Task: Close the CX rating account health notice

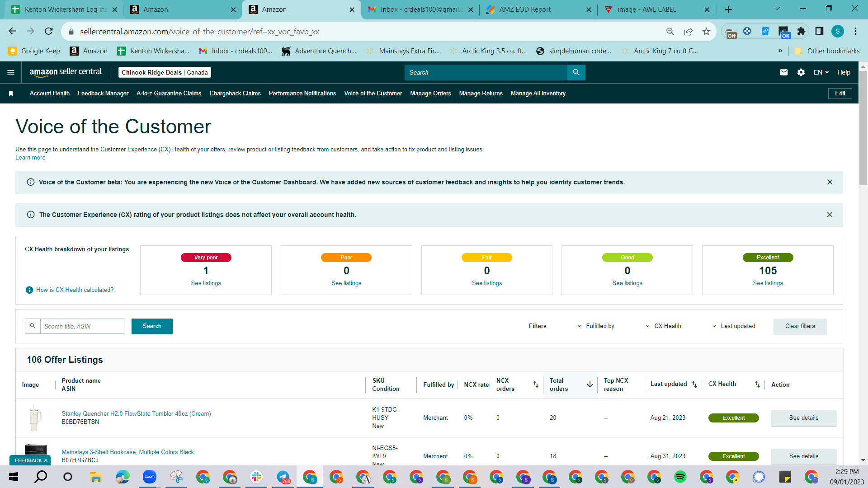Action: click(x=830, y=215)
